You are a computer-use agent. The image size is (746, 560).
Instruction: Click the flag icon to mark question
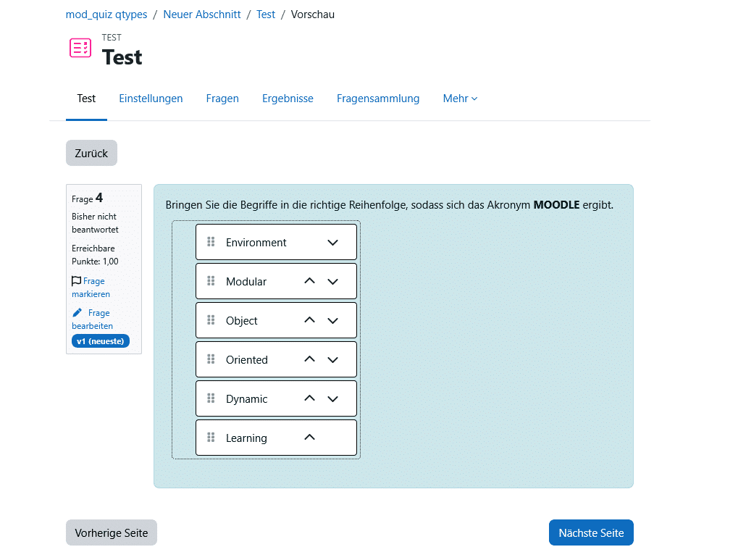click(x=76, y=280)
